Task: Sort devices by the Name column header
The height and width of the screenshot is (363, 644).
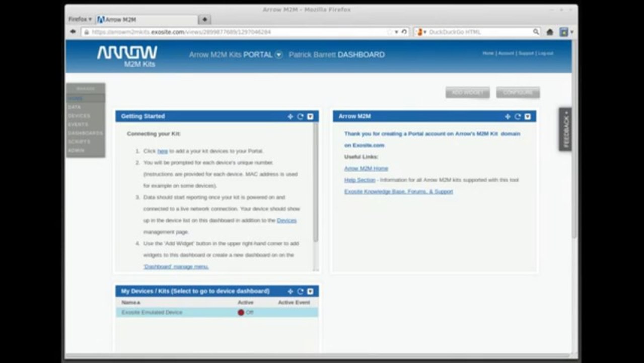Action: 131,302
